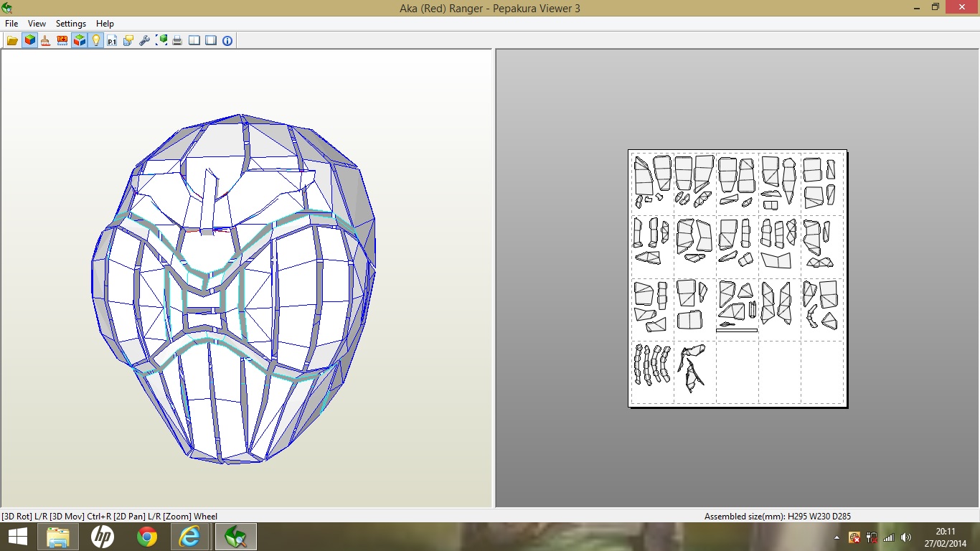This screenshot has width=980, height=551.
Task: Open the Settings menu
Action: coord(71,24)
